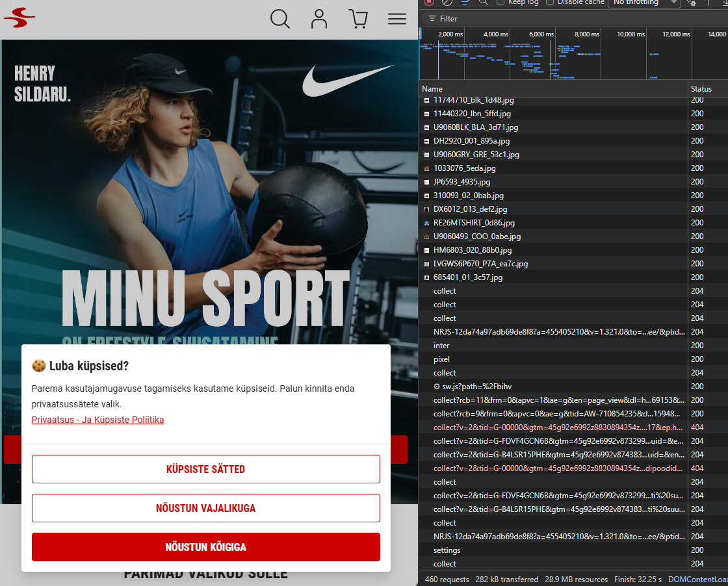The height and width of the screenshot is (586, 728).
Task: Click the Nõustun vajalikuga button
Action: (205, 508)
